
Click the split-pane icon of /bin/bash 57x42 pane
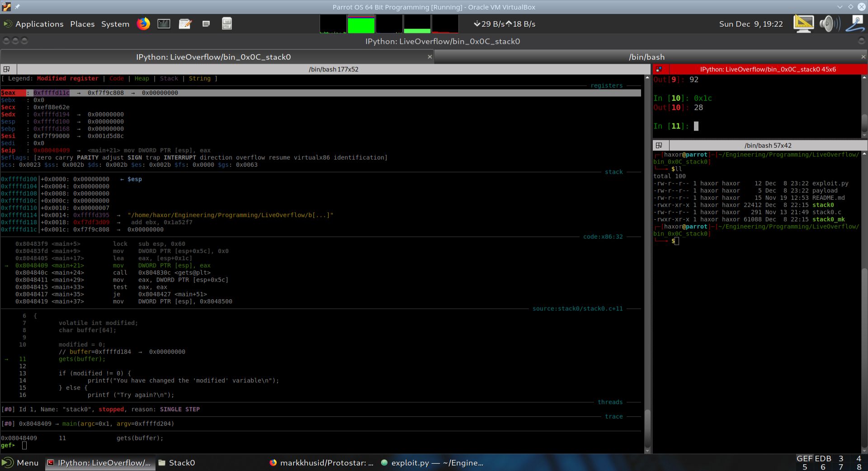point(659,145)
